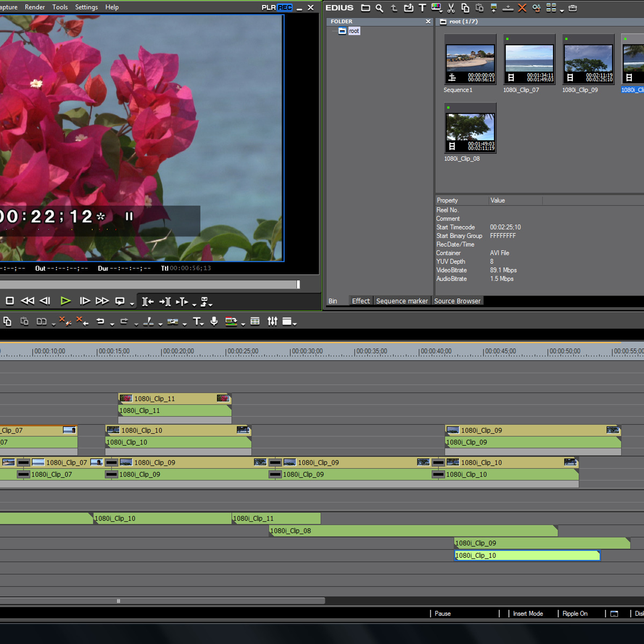644x644 pixels.
Task: Set the In point in recorder
Action: [x=148, y=301]
